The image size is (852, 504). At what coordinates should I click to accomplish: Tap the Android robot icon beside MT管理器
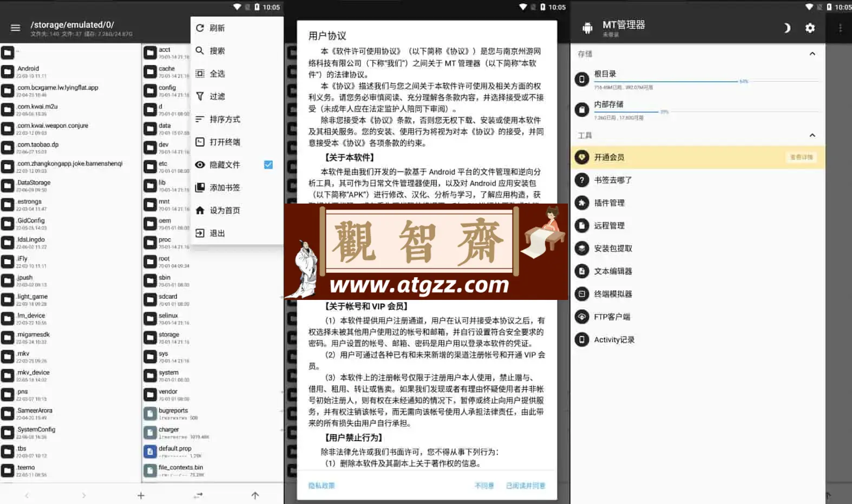point(587,28)
